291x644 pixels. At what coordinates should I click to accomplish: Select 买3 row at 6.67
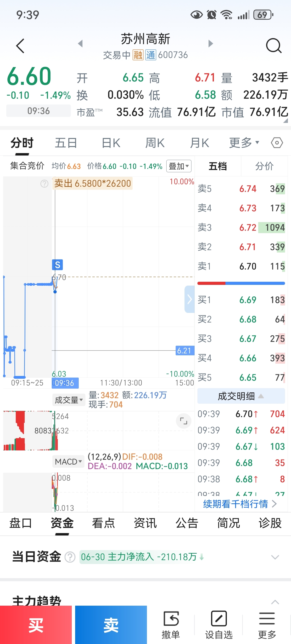[241, 339]
